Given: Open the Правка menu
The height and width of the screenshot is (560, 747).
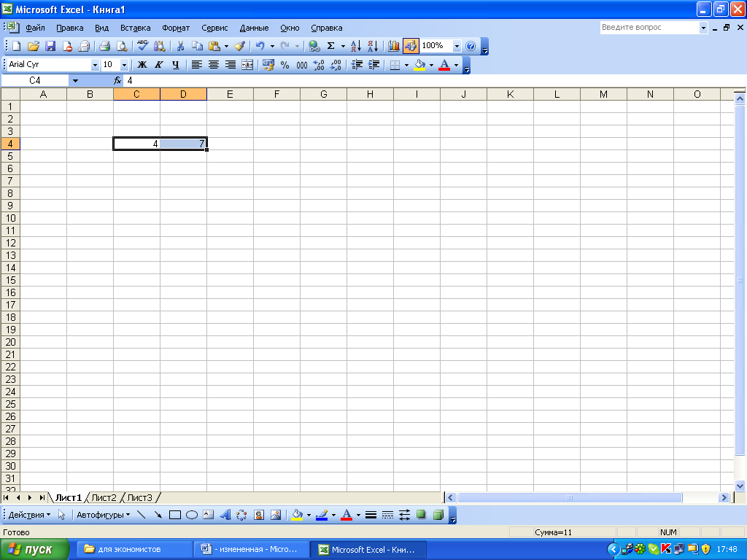Looking at the screenshot, I should (69, 28).
